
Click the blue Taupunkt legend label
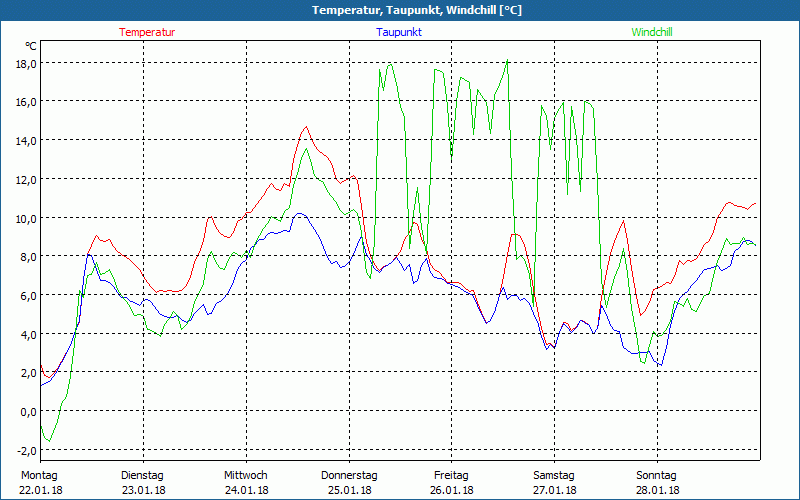[x=399, y=32]
